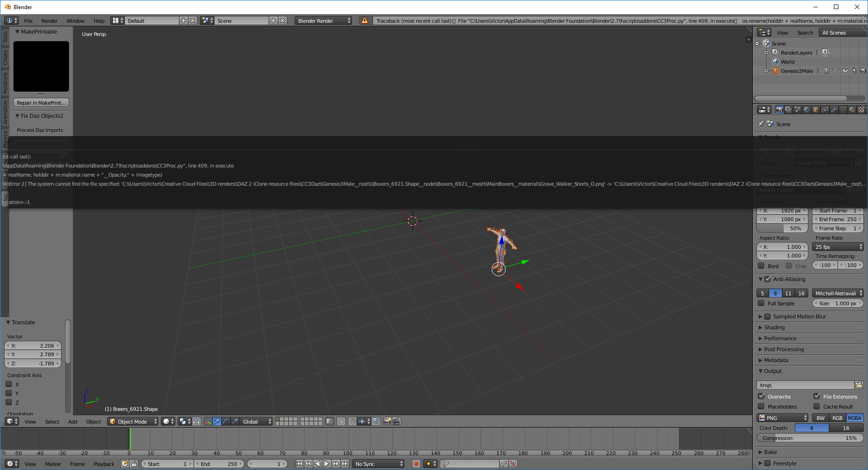Disable the Anti-Aliasing checkbox
Screen dimensions: 868x470
click(767, 279)
